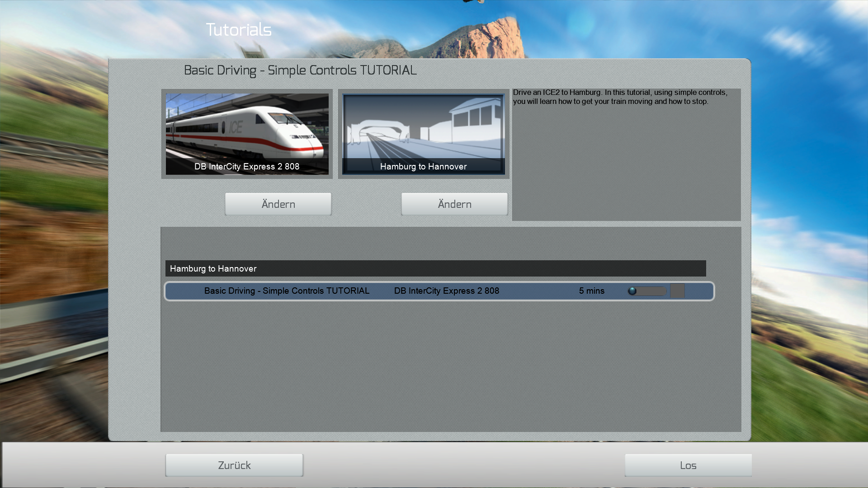Click the difficulty slider knob in scenario row
Image resolution: width=868 pixels, height=488 pixels.
(632, 291)
